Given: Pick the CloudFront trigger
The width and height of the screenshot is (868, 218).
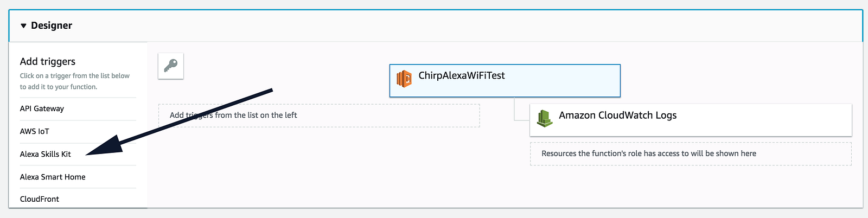Looking at the screenshot, I should tap(40, 199).
